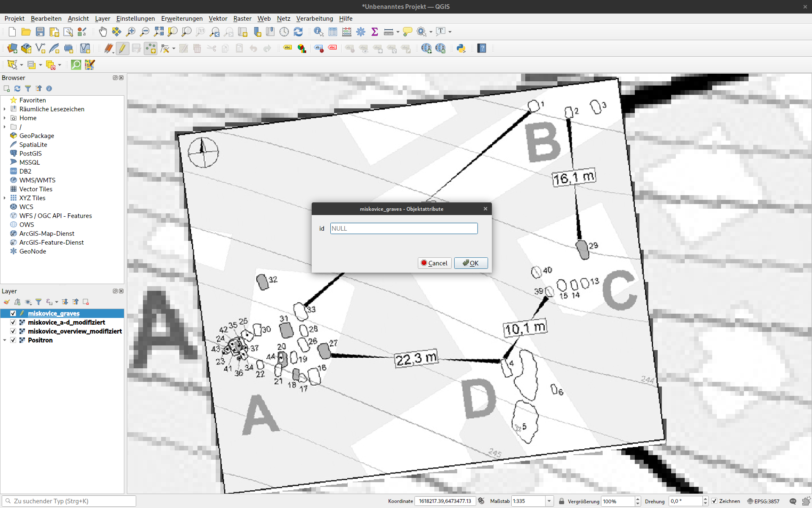Activate the Identify features tool
The image size is (812, 508).
click(x=319, y=32)
